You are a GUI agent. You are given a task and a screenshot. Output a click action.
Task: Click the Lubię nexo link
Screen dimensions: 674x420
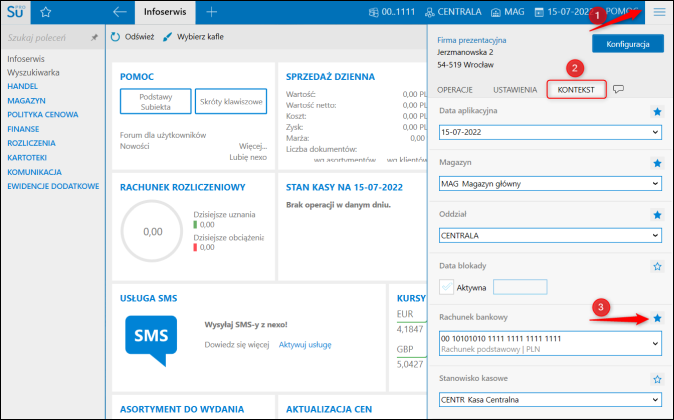(248, 157)
